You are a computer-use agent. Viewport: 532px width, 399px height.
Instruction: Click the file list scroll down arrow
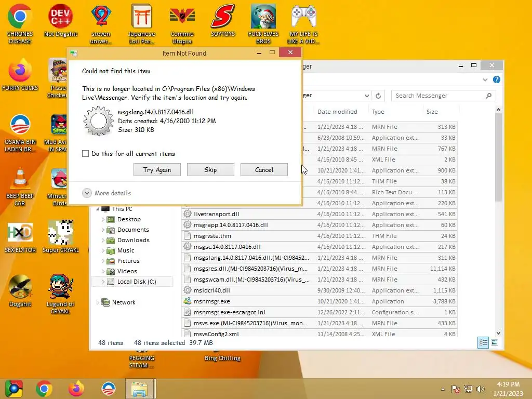498,333
